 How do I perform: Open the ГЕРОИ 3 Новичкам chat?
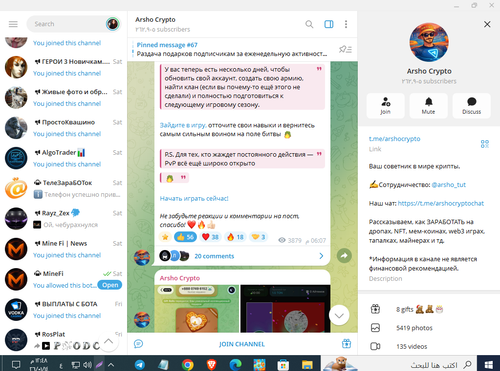click(63, 67)
